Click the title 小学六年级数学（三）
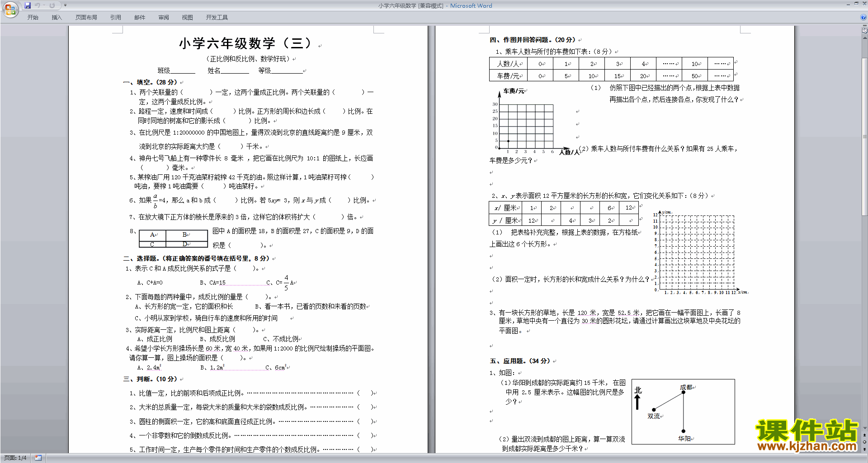The width and height of the screenshot is (868, 463). coord(245,43)
